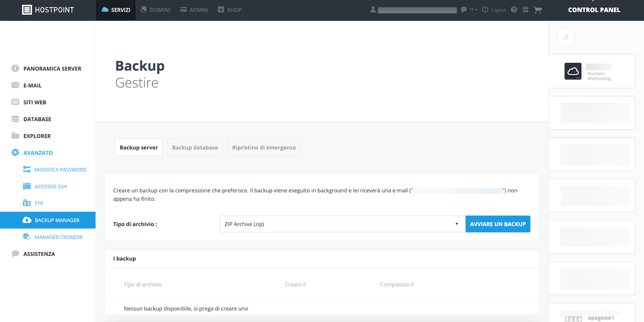Click the Panoramica Server info icon
644x322 pixels.
[x=15, y=68]
